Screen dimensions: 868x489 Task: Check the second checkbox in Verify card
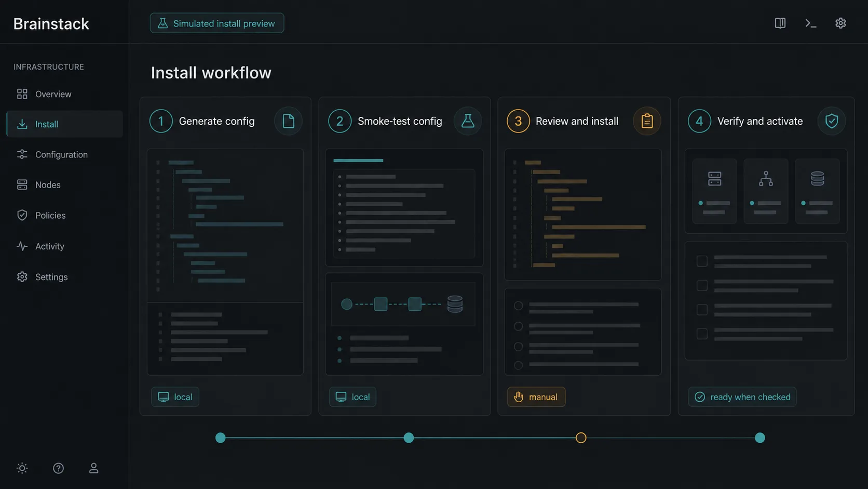702,285
